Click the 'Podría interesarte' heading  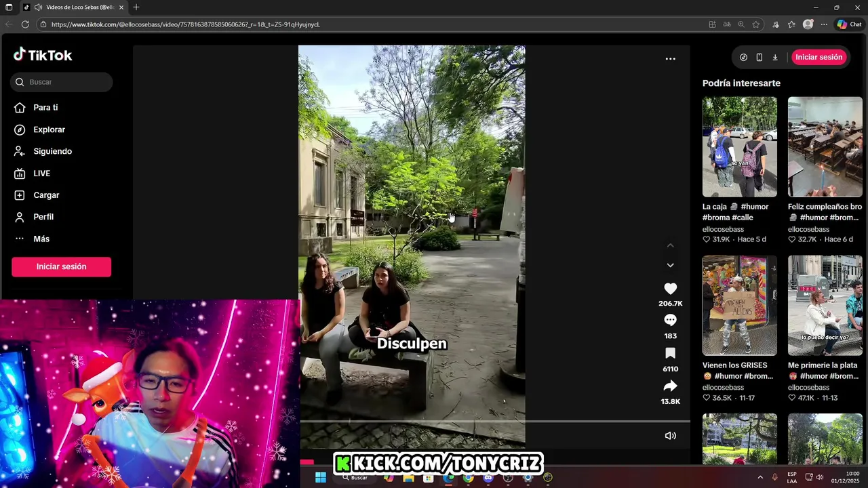(741, 83)
